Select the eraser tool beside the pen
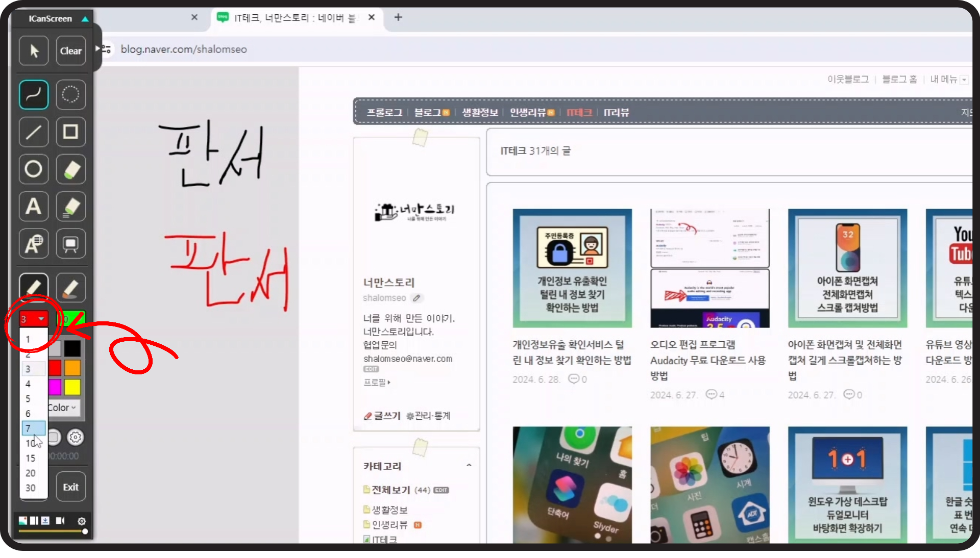Viewport: 980px width, 558px height. (x=70, y=288)
